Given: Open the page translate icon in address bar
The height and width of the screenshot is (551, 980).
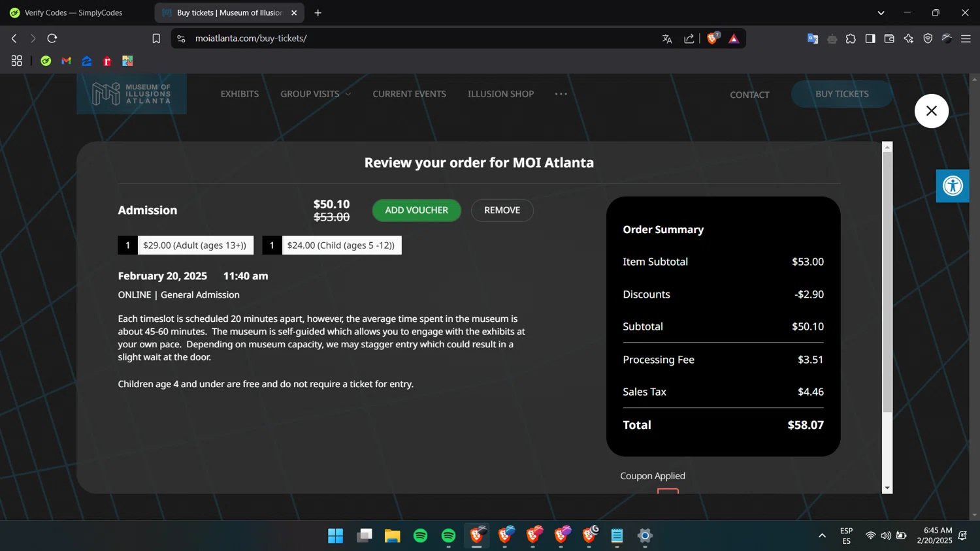Looking at the screenshot, I should (667, 39).
